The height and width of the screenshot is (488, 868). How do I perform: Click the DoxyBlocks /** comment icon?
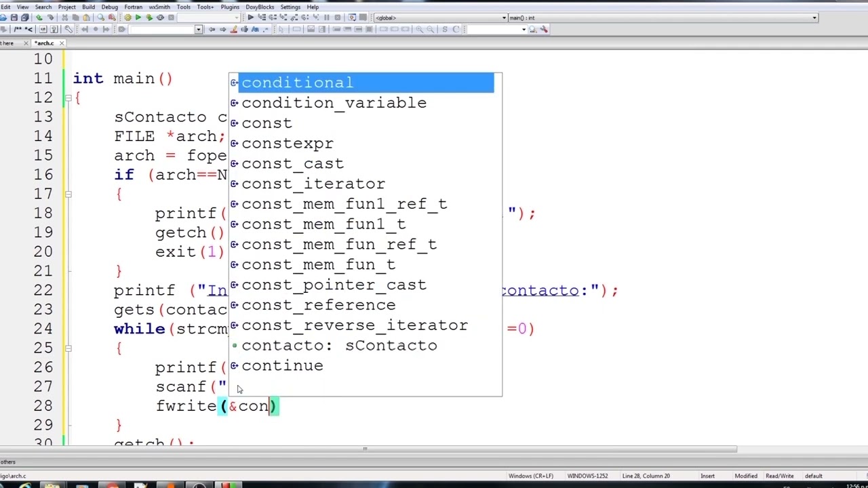[x=18, y=29]
